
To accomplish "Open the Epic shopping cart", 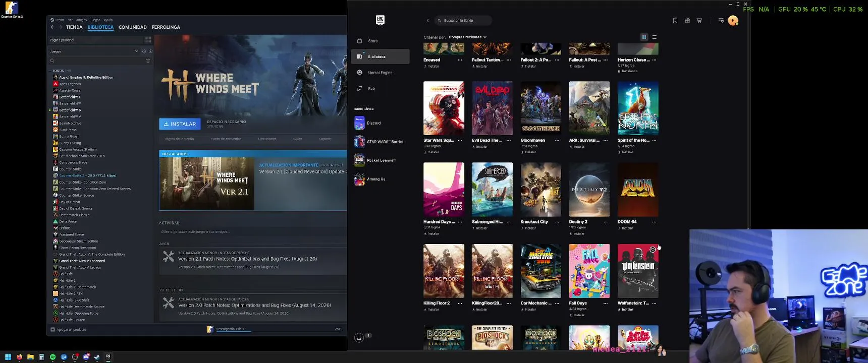I will (699, 21).
